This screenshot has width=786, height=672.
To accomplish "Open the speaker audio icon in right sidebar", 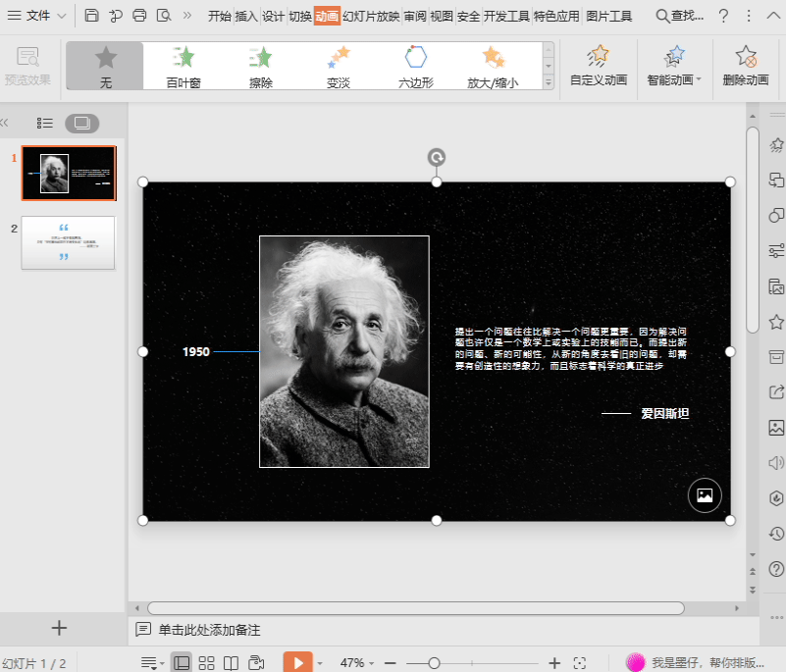I will click(776, 462).
